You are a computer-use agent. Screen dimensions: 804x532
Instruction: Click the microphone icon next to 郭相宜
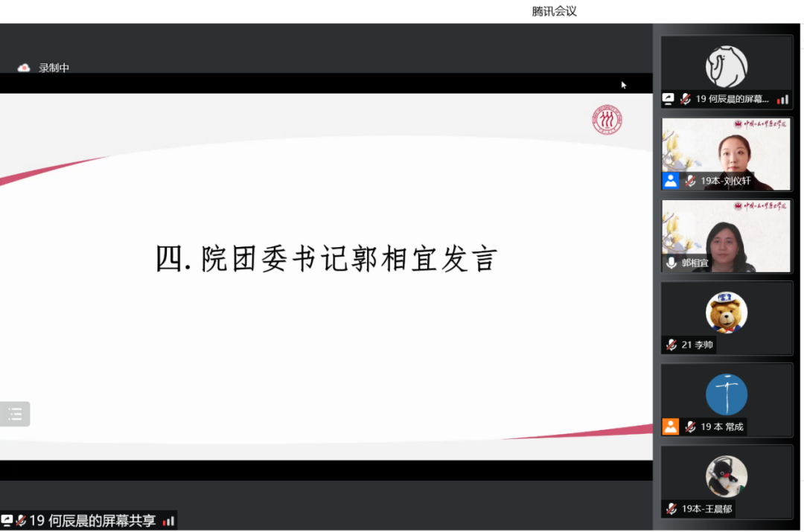pyautogui.click(x=671, y=263)
